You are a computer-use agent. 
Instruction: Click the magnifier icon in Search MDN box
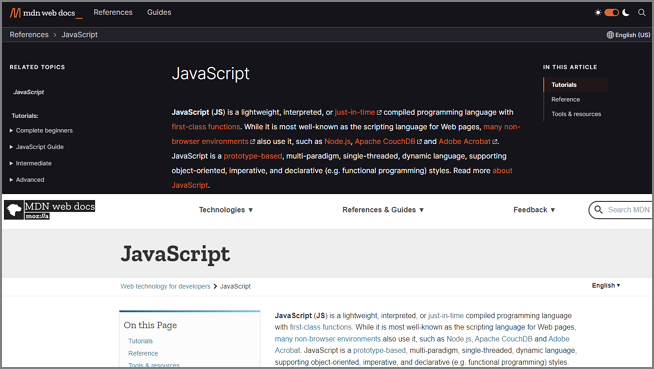(598, 210)
